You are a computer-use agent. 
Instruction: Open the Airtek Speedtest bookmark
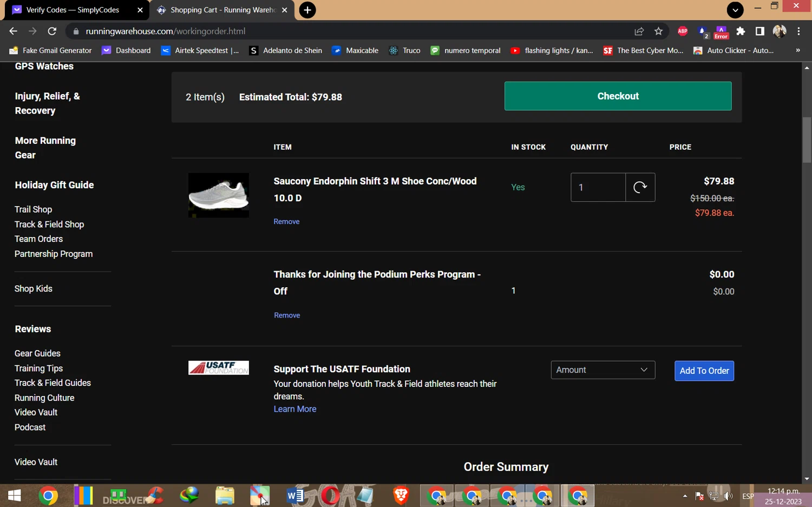click(x=200, y=50)
